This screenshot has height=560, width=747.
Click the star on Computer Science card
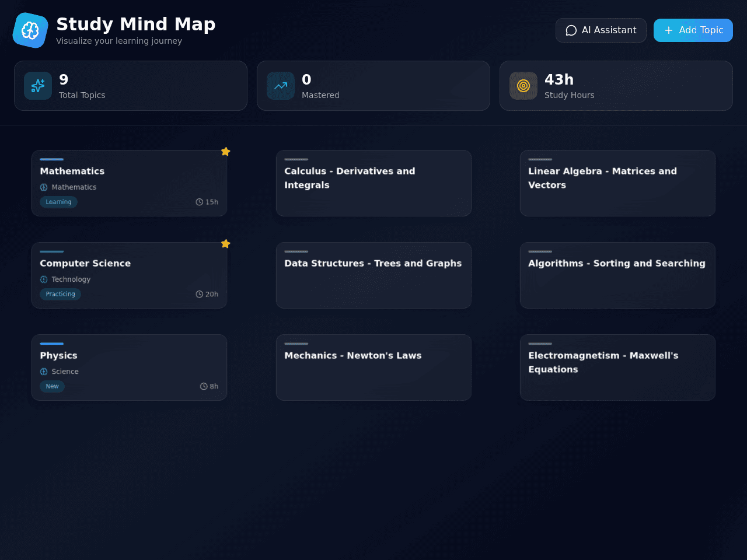tap(226, 244)
